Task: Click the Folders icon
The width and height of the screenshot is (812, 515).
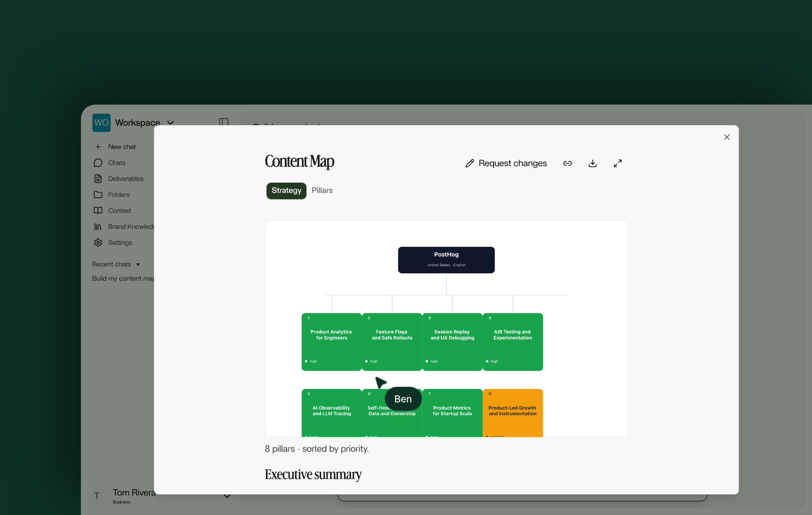Action: tap(98, 195)
